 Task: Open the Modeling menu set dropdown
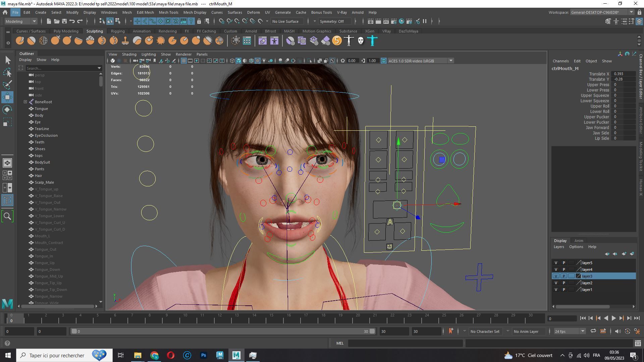pos(21,21)
